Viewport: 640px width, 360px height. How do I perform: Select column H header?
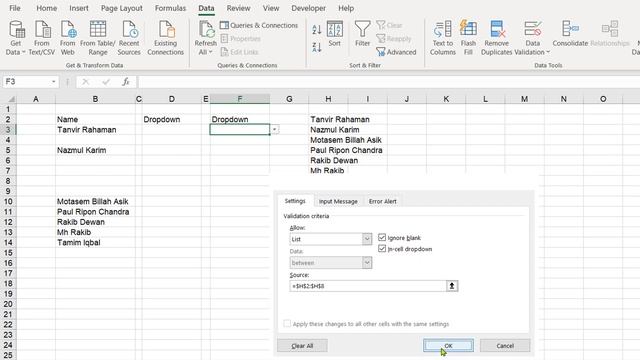click(x=328, y=99)
